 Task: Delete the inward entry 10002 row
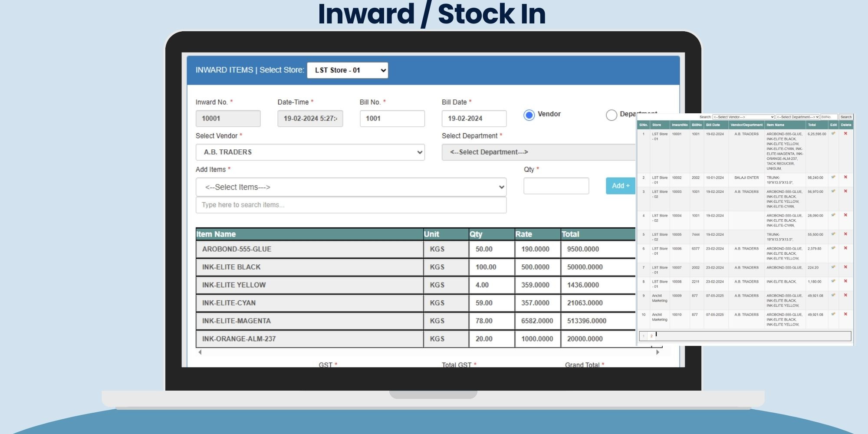(845, 177)
